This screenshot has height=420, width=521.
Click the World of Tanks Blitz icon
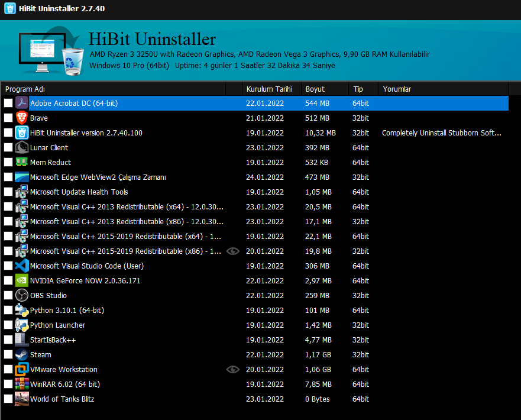pos(22,399)
